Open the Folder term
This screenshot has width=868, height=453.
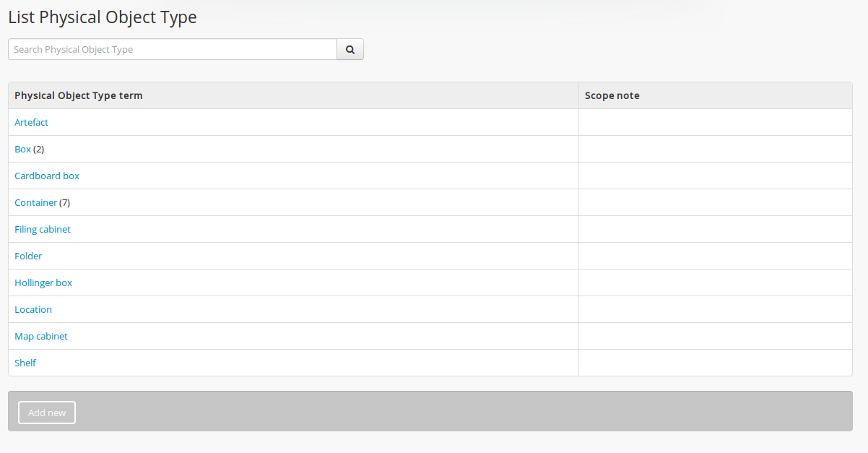[28, 256]
